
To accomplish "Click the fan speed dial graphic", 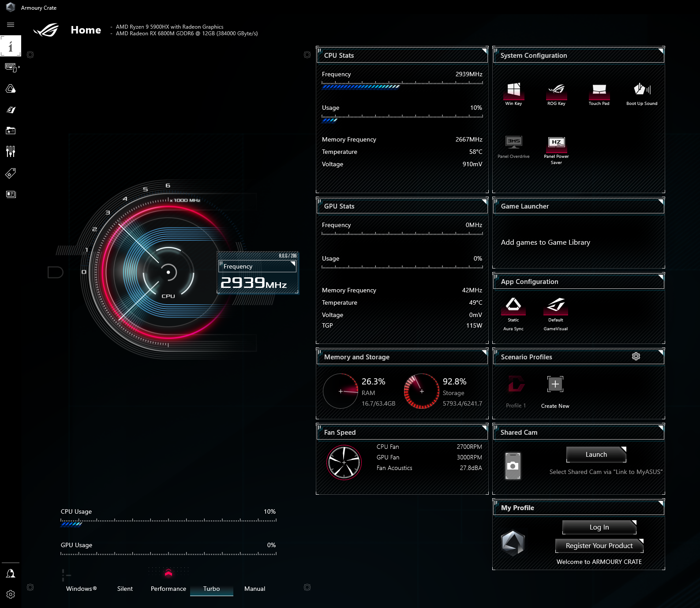I will pos(344,463).
